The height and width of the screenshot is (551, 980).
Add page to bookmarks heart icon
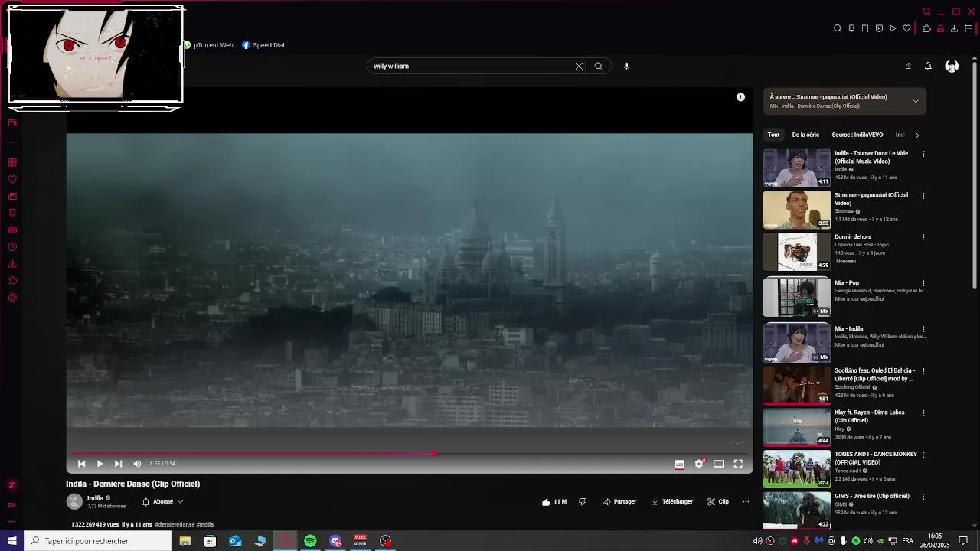tap(906, 28)
